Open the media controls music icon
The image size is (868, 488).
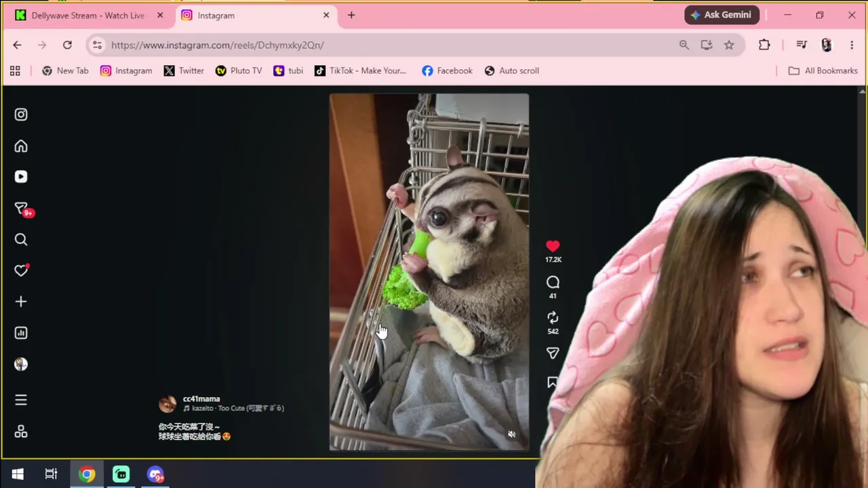pos(802,45)
